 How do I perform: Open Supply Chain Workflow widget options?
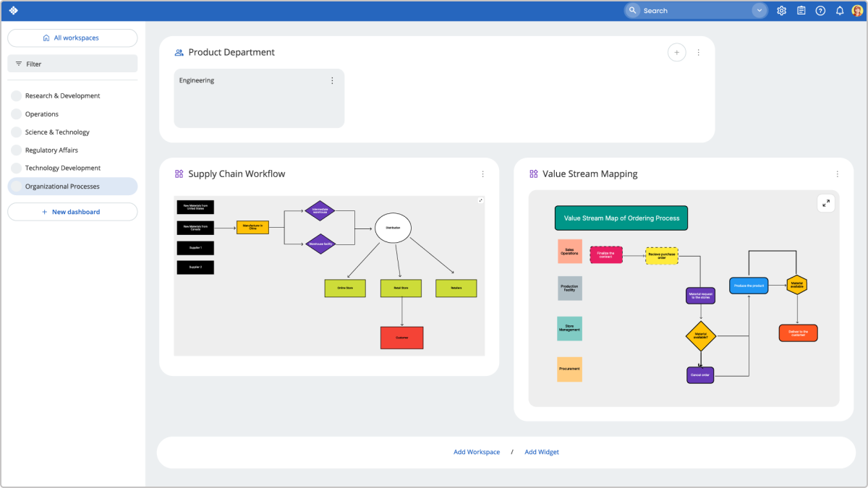(482, 174)
